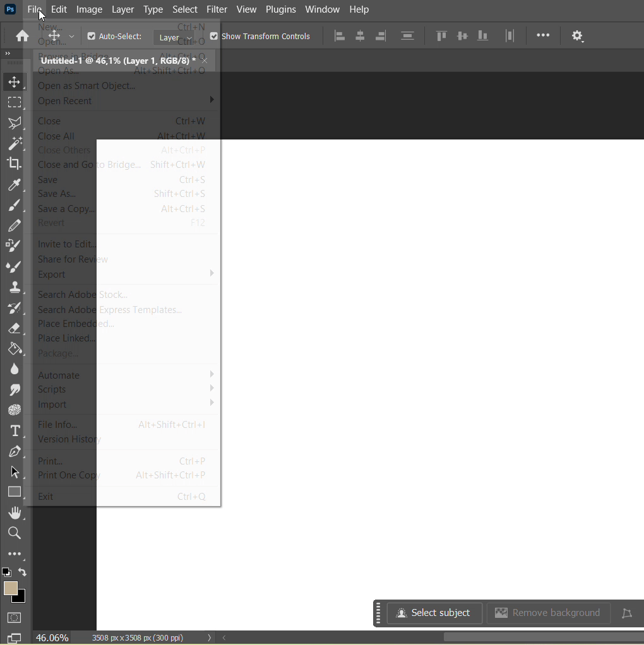Click the Home icon in options bar
The image size is (644, 645).
pyautogui.click(x=22, y=36)
